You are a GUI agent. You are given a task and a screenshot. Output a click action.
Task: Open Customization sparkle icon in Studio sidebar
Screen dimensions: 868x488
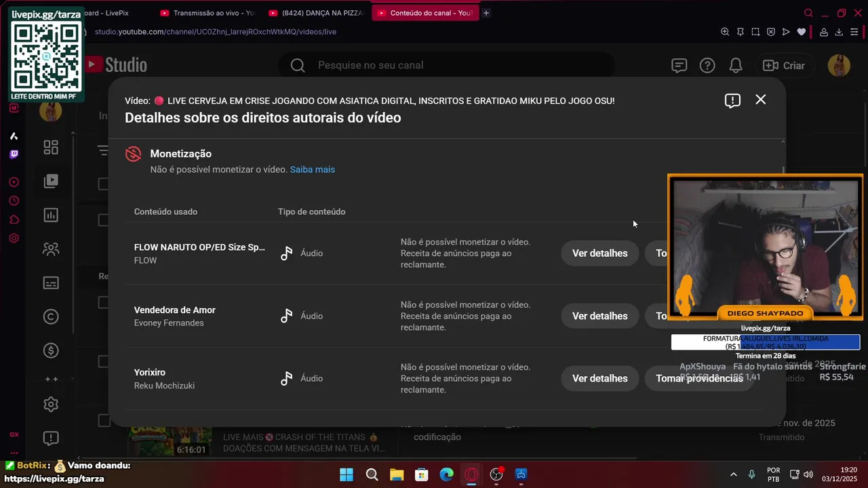51,379
